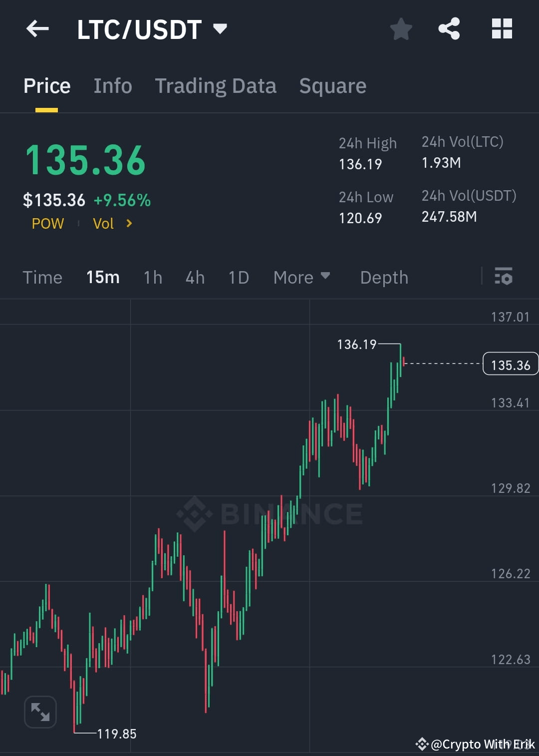Open the share icon in the top bar
This screenshot has height=756, width=539.
pos(450,28)
